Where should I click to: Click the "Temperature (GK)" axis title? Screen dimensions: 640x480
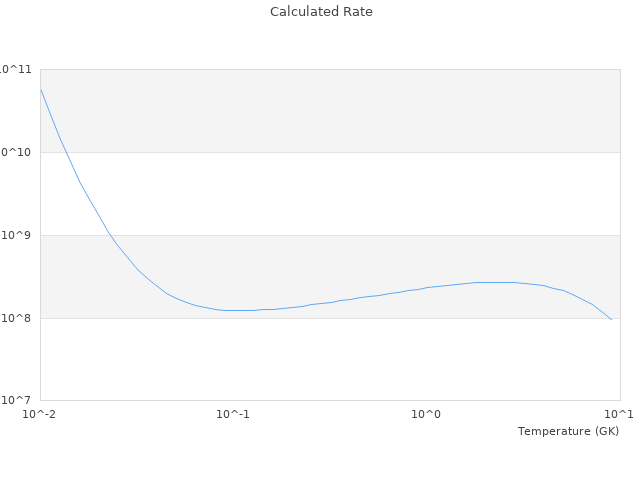(x=568, y=431)
